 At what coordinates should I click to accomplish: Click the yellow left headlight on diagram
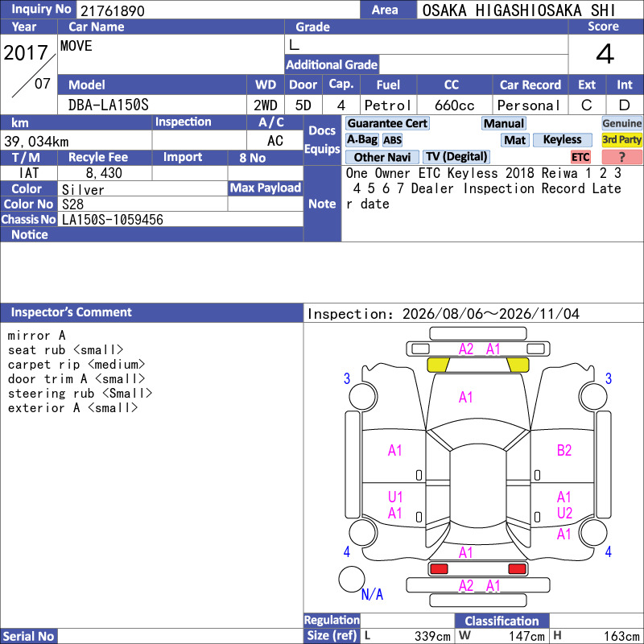point(439,365)
